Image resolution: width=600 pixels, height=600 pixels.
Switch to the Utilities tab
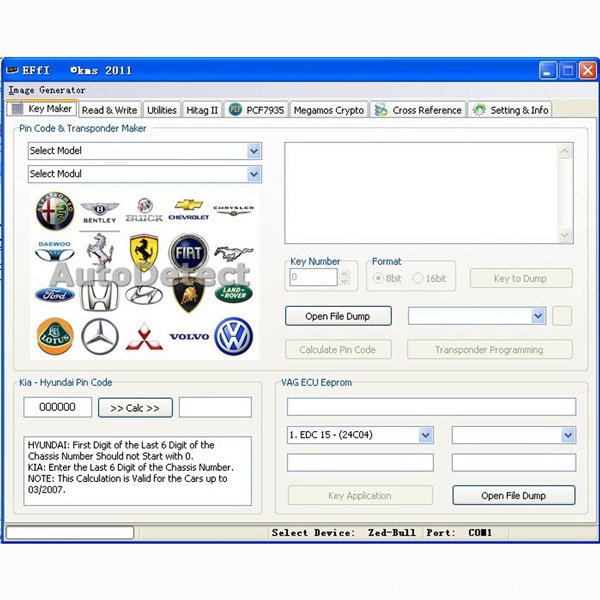click(x=162, y=110)
